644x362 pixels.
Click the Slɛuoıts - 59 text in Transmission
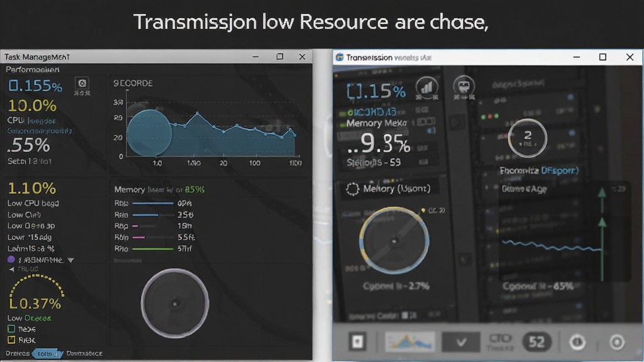tap(374, 163)
